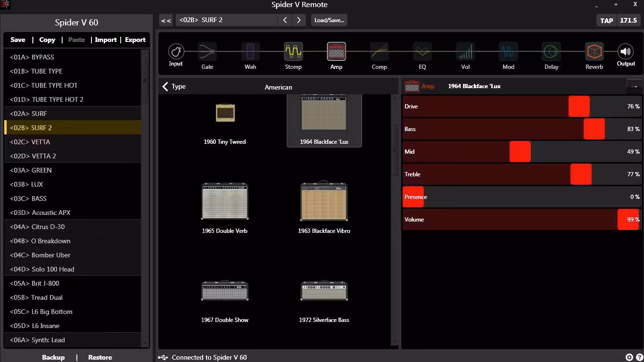This screenshot has width=644, height=362.
Task: Open the amp options ellipsis menu
Action: coord(634,86)
